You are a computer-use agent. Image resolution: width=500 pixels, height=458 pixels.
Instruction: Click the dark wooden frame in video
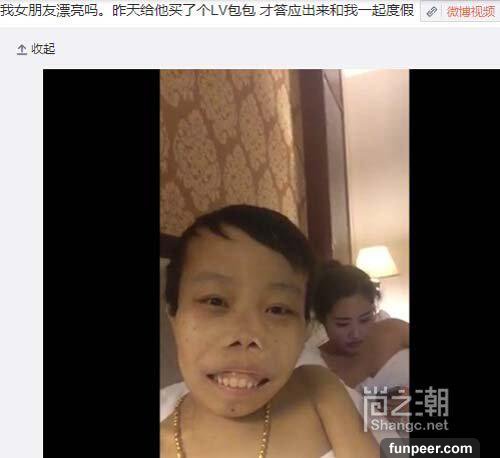(x=317, y=160)
